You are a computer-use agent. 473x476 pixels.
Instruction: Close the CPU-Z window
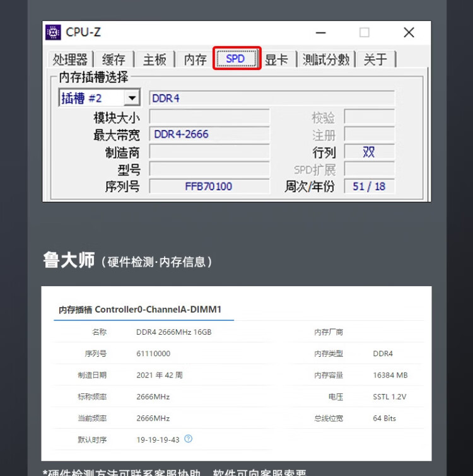click(409, 33)
